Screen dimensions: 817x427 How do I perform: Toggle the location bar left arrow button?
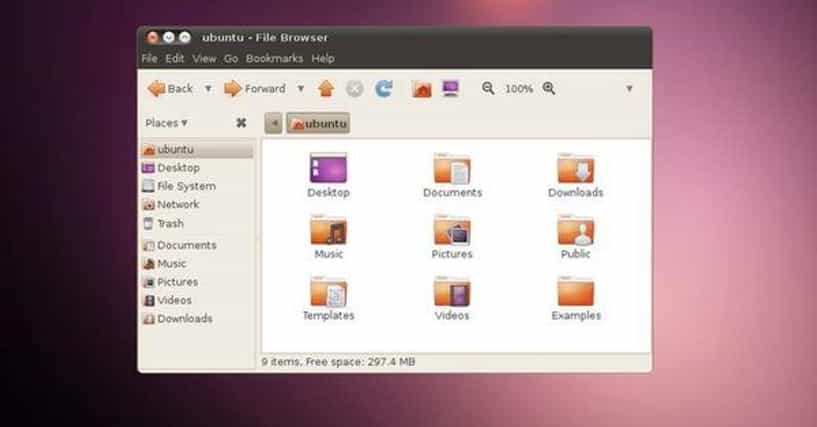(x=273, y=123)
